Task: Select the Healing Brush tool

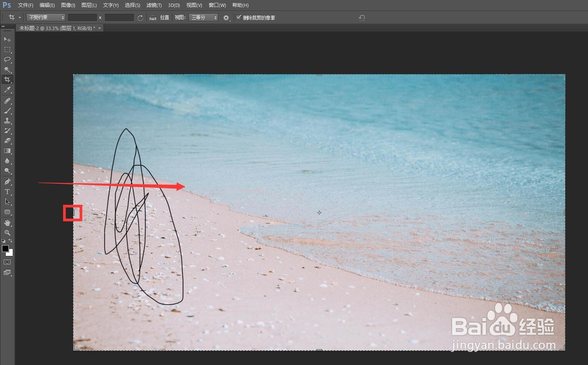Action: 7,101
